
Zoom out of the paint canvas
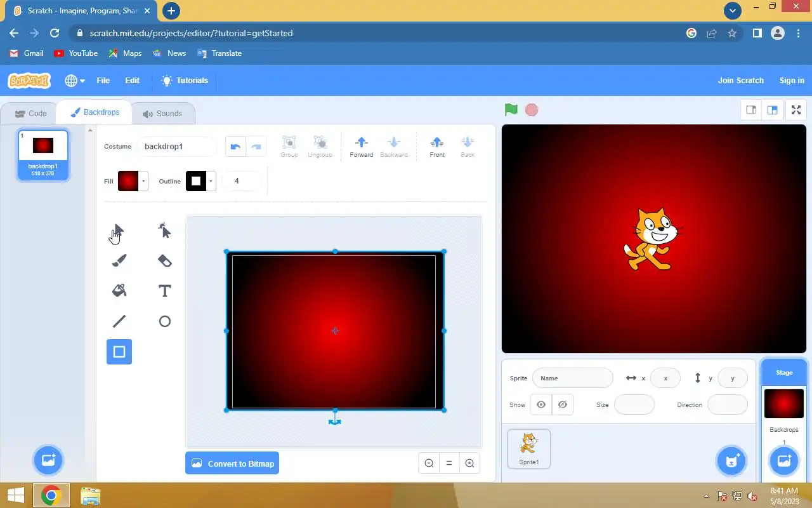click(x=429, y=464)
